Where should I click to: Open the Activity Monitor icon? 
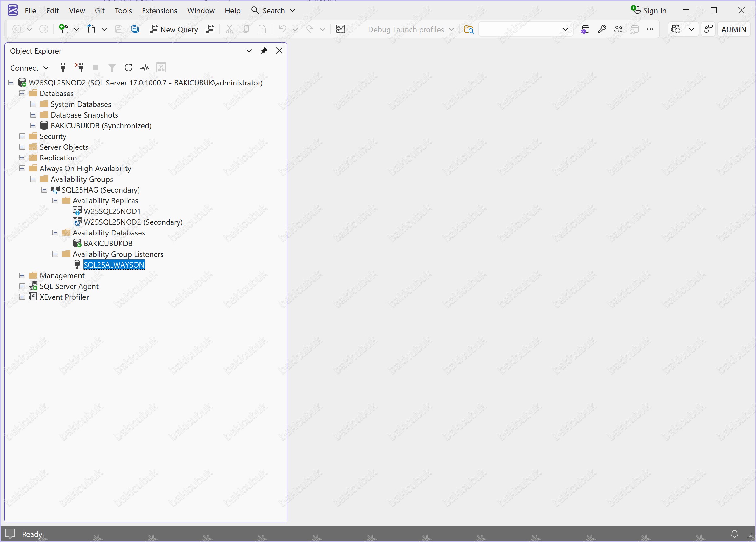(x=145, y=67)
